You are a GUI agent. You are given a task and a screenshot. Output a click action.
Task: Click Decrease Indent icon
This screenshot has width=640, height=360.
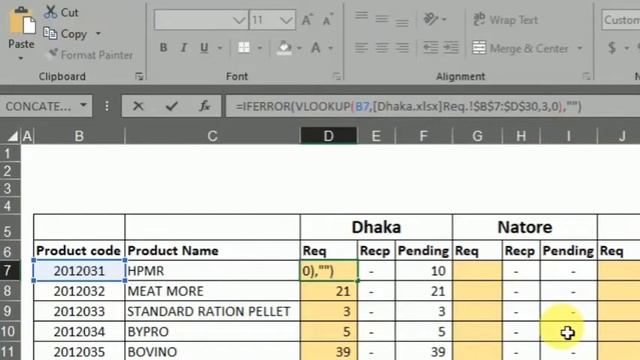tap(431, 48)
